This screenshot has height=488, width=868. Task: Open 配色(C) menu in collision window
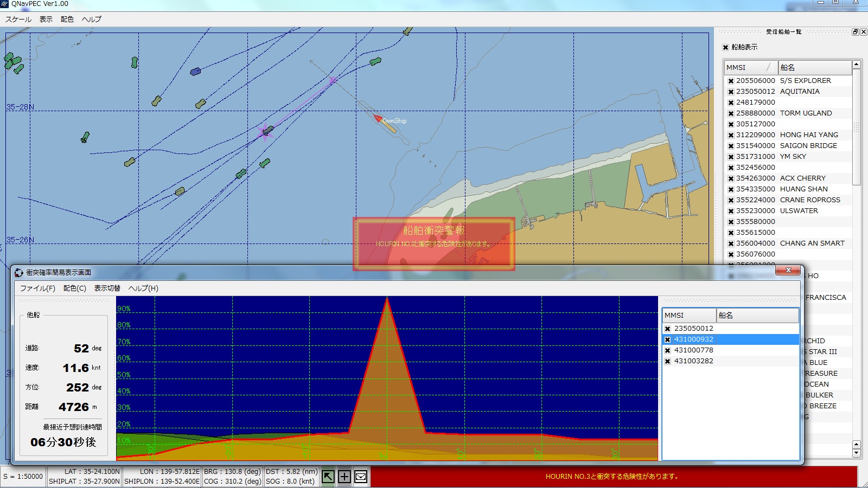[x=75, y=288]
